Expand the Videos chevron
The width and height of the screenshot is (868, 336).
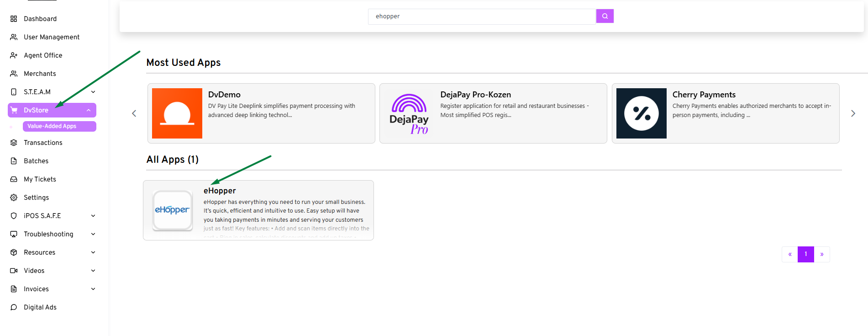pos(93,271)
